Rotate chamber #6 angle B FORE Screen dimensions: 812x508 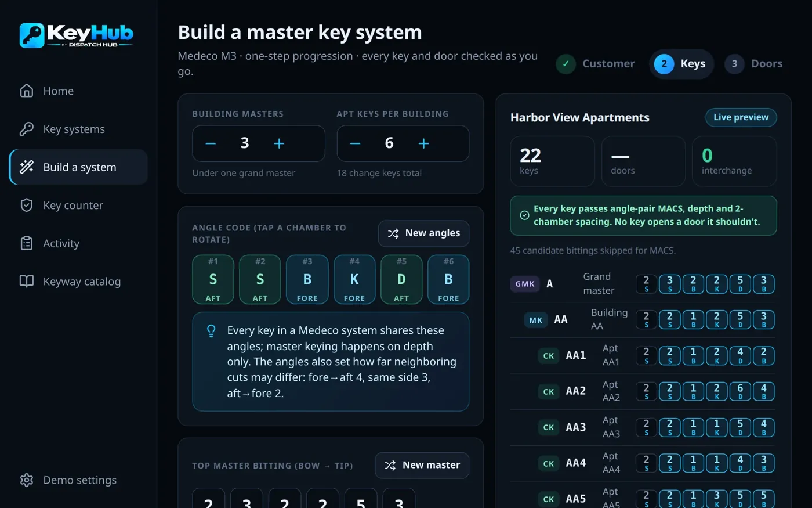pos(448,279)
